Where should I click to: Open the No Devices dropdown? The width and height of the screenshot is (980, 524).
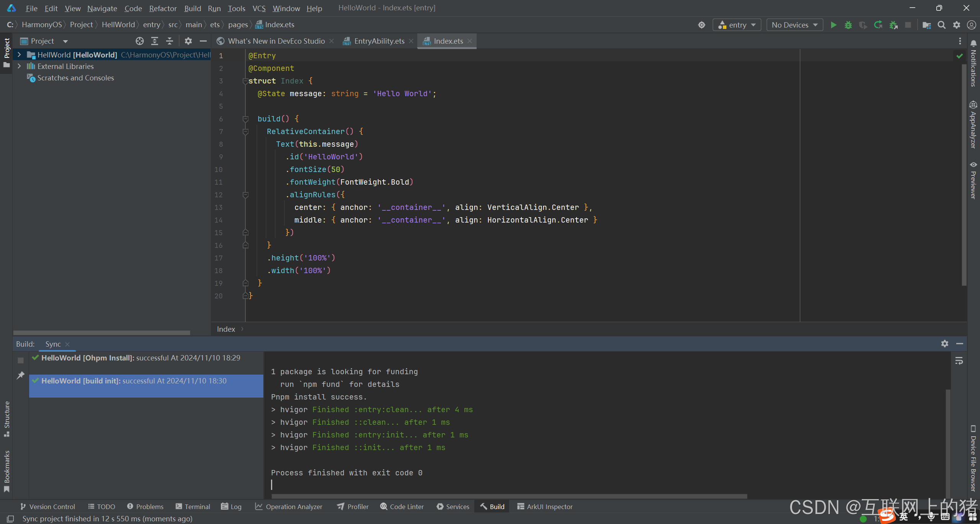(795, 25)
